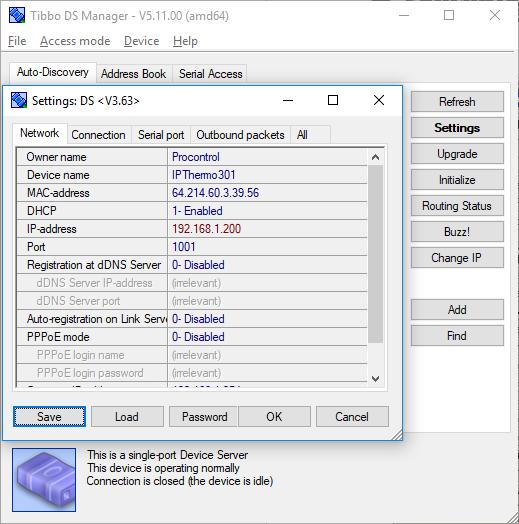Change Registration at dDNS Server value
Image resolution: width=519 pixels, height=524 pixels.
pyautogui.click(x=267, y=265)
